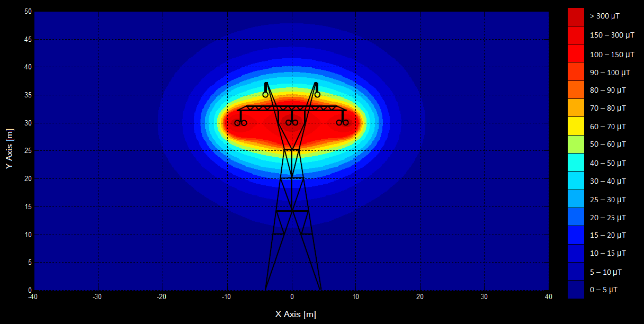Click the center phase conductor symbols

click(x=292, y=123)
